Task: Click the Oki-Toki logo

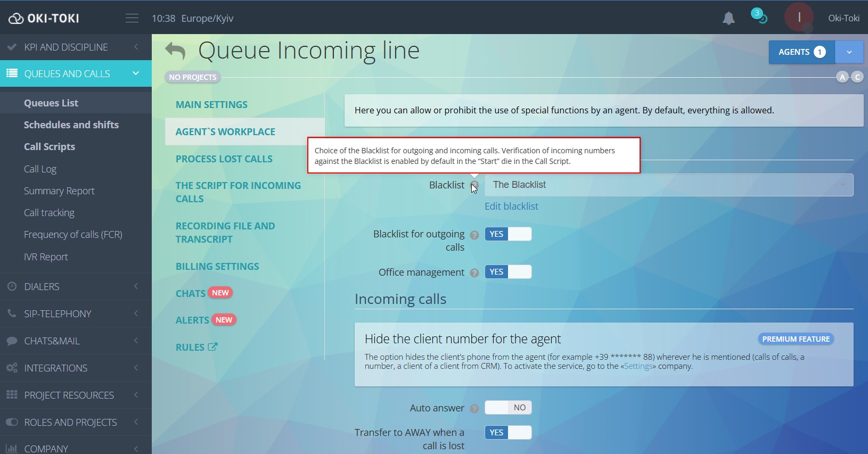Action: click(44, 19)
